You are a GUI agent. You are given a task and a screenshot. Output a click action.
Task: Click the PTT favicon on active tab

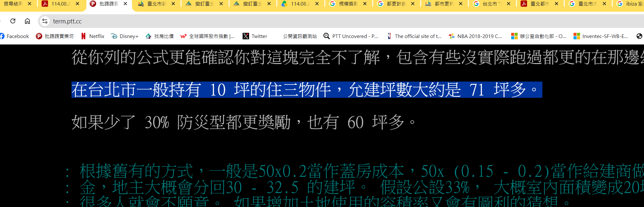pyautogui.click(x=93, y=4)
